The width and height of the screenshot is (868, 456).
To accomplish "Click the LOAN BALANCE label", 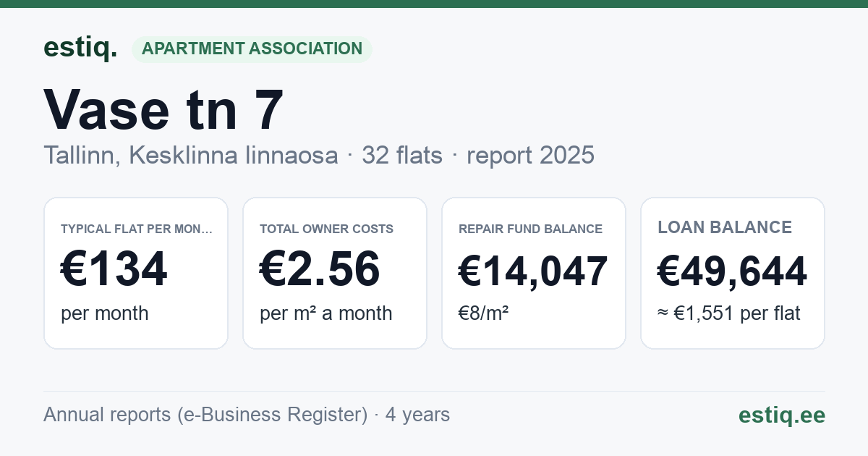I will pos(725,227).
